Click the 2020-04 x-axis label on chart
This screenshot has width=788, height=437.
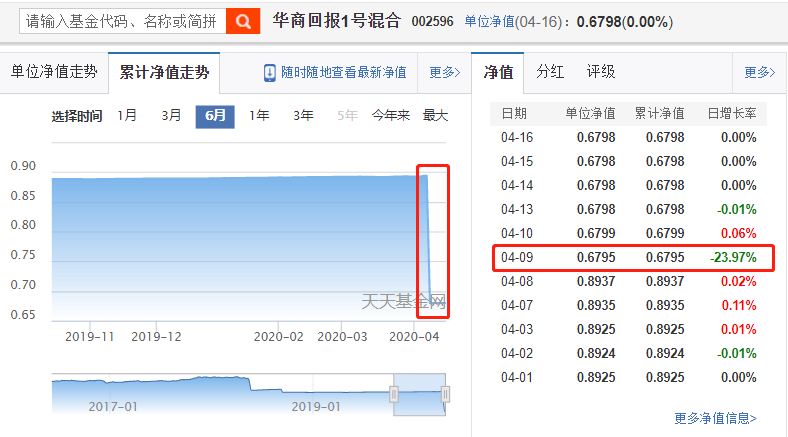tap(414, 337)
